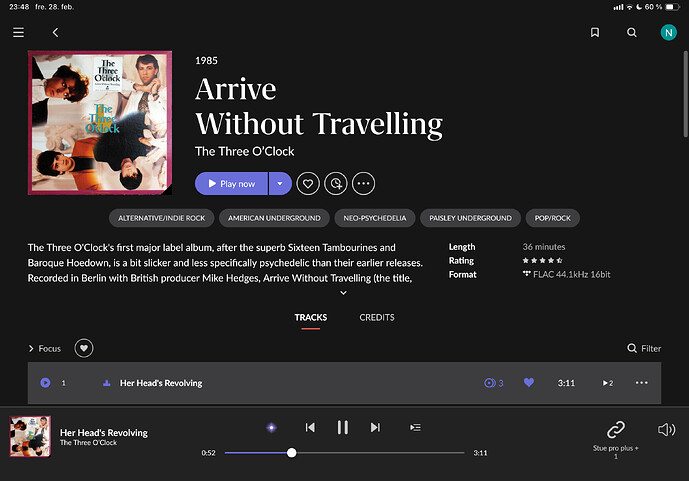Switch to the Tracks tab
This screenshot has height=481, width=689.
311,317
